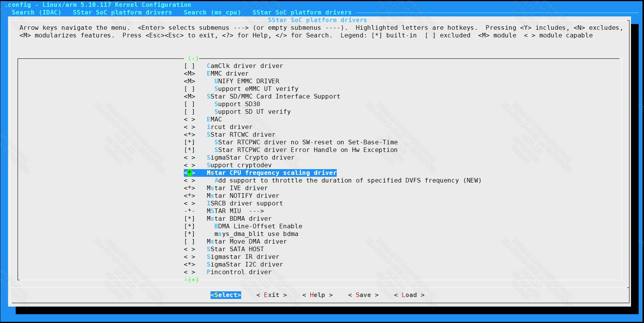Screen dimensions: 644x323
Task: Click SStar SoC platform drivers breadcrumb after Search (ms_cpu)
Action: (302, 12)
